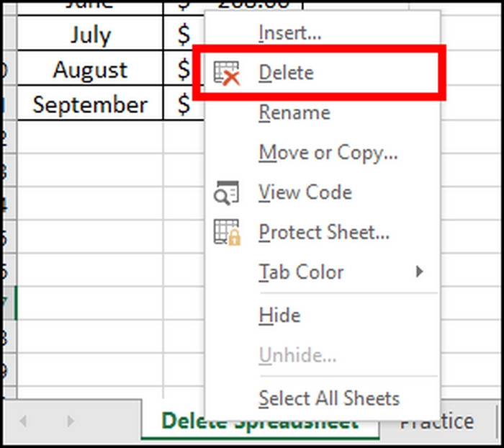The height and width of the screenshot is (448, 504).
Task: Choose Insert from the context menu
Action: click(289, 32)
